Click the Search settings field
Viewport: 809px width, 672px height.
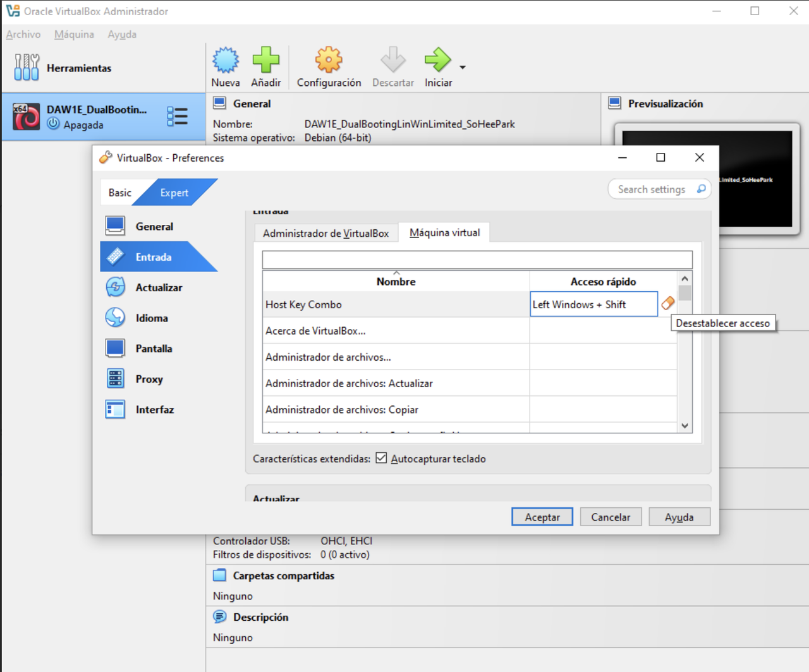click(x=654, y=189)
